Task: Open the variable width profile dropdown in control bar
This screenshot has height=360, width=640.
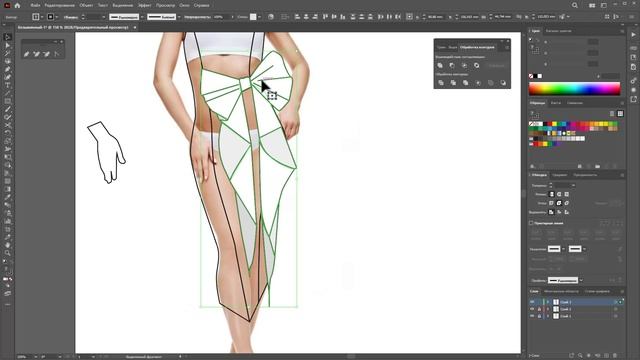Action: [142, 17]
